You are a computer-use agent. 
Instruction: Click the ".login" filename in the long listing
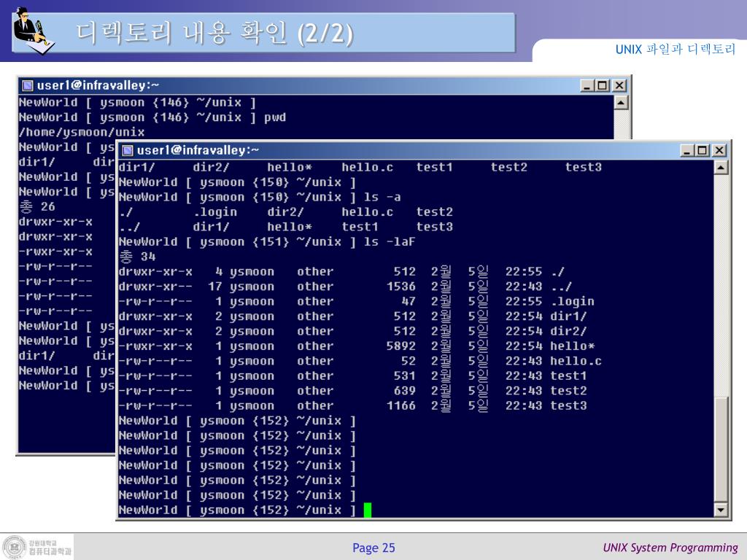pos(572,302)
